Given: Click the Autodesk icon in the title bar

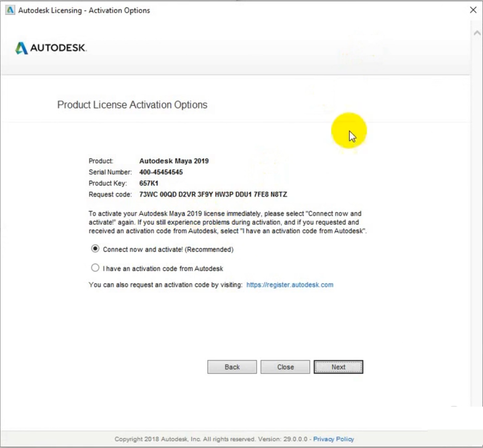Looking at the screenshot, I should [10, 11].
